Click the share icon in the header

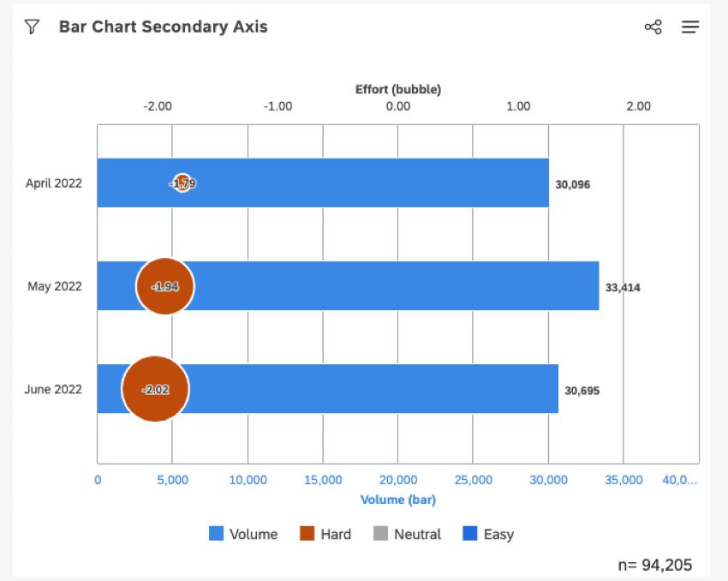pyautogui.click(x=653, y=27)
